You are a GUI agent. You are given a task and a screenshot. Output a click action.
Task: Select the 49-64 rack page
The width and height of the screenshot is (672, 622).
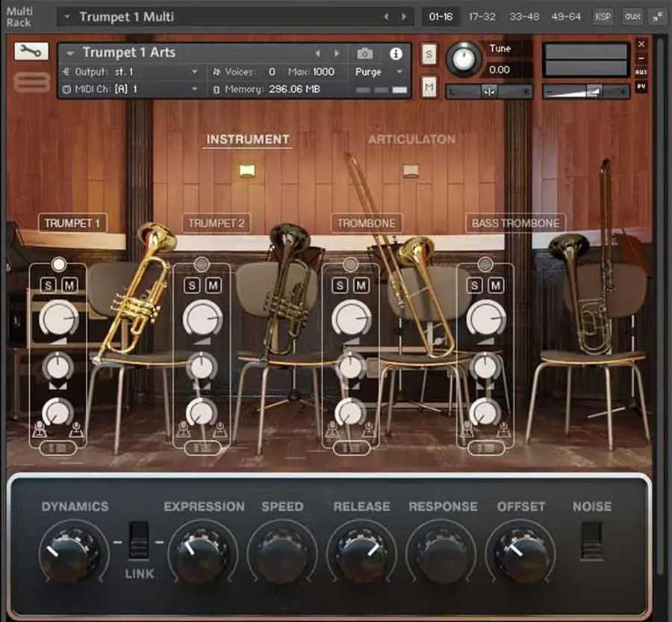tap(566, 16)
